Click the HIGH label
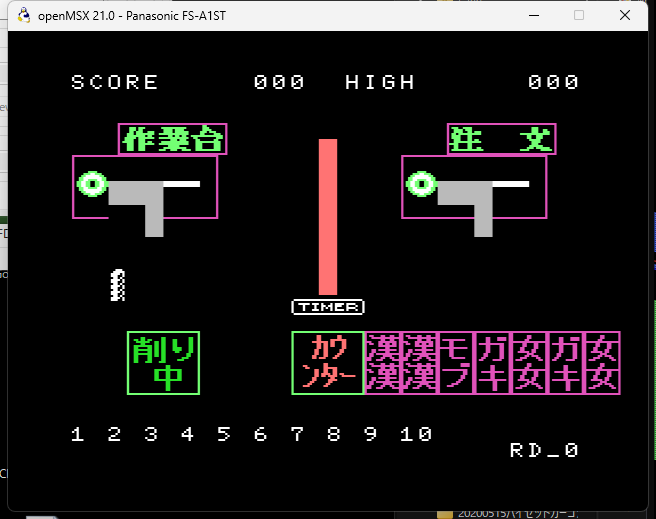Viewport: 656px width, 519px height. click(x=380, y=82)
